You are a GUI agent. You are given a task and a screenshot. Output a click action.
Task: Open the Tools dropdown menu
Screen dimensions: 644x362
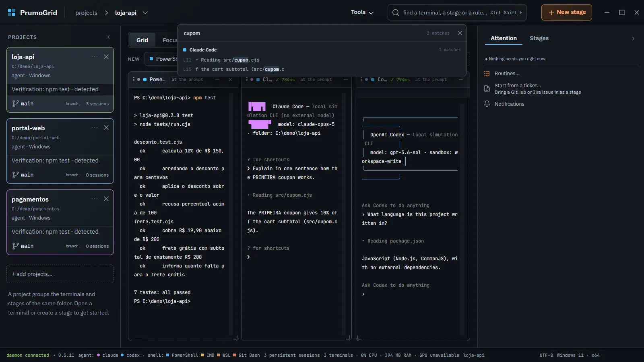coord(362,12)
